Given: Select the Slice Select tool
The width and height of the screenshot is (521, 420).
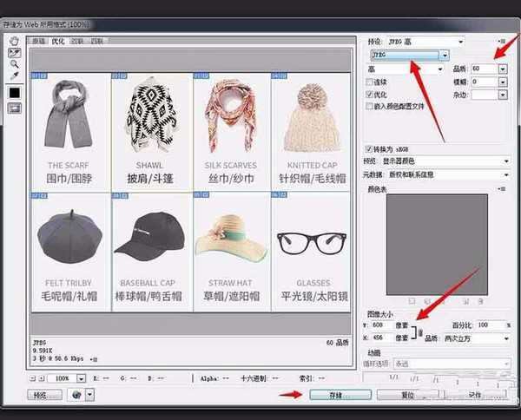Looking at the screenshot, I should pos(14,52).
